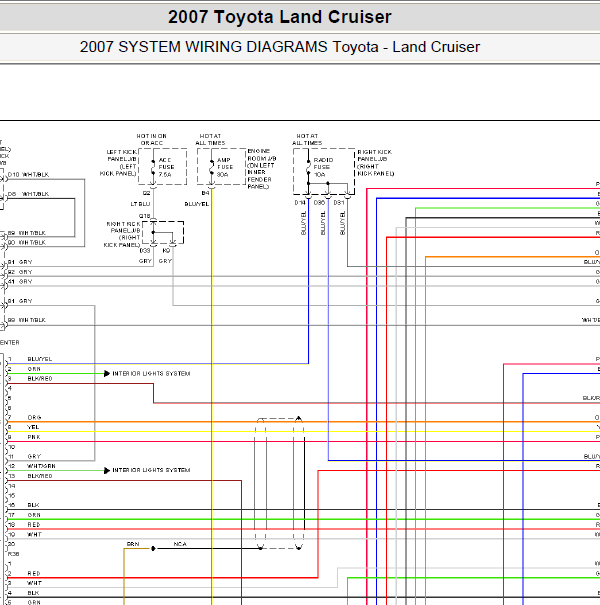This screenshot has height=605, width=600.
Task: Select the 'D6 WHT/BLK' wire label
Action: (28, 194)
